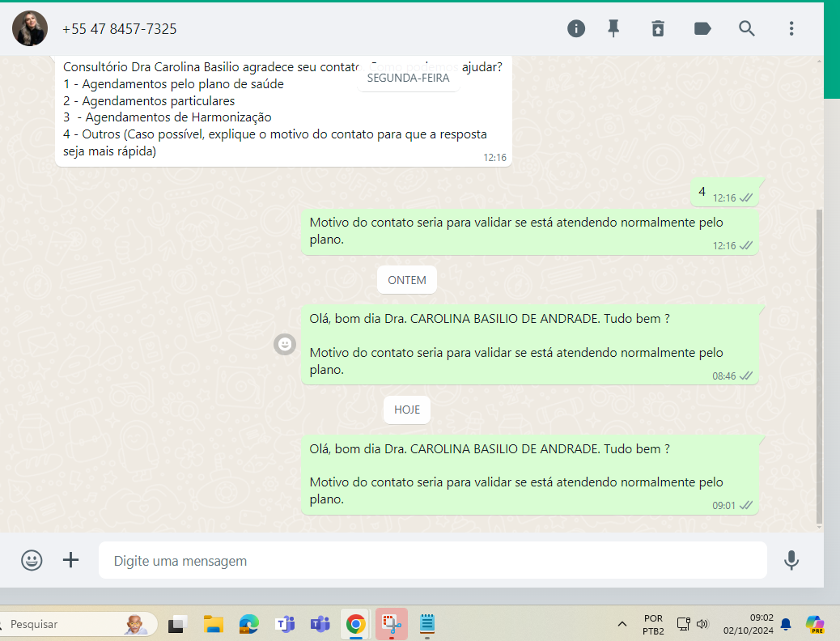Open the label tag icon
Viewport: 840px width, 641px height.
(x=702, y=28)
